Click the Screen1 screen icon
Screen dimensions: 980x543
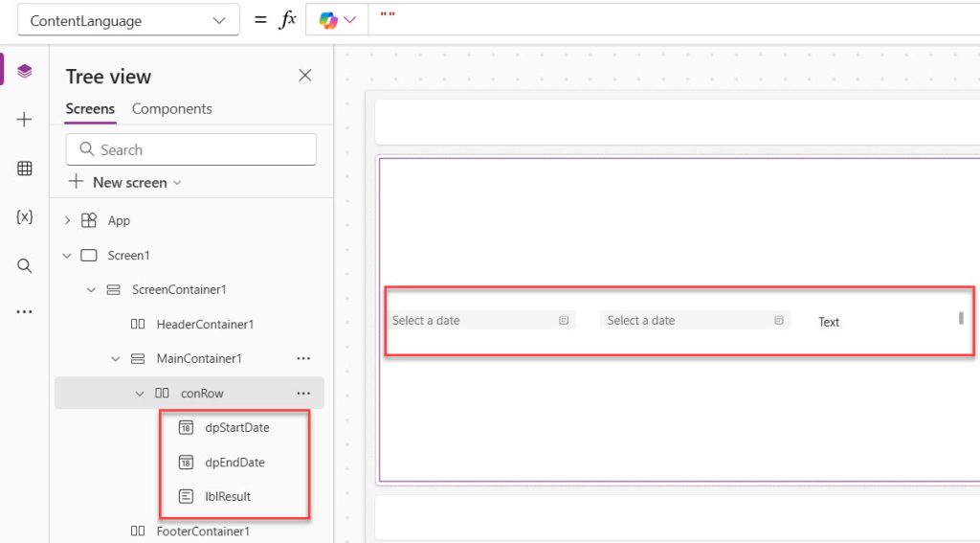coord(89,256)
